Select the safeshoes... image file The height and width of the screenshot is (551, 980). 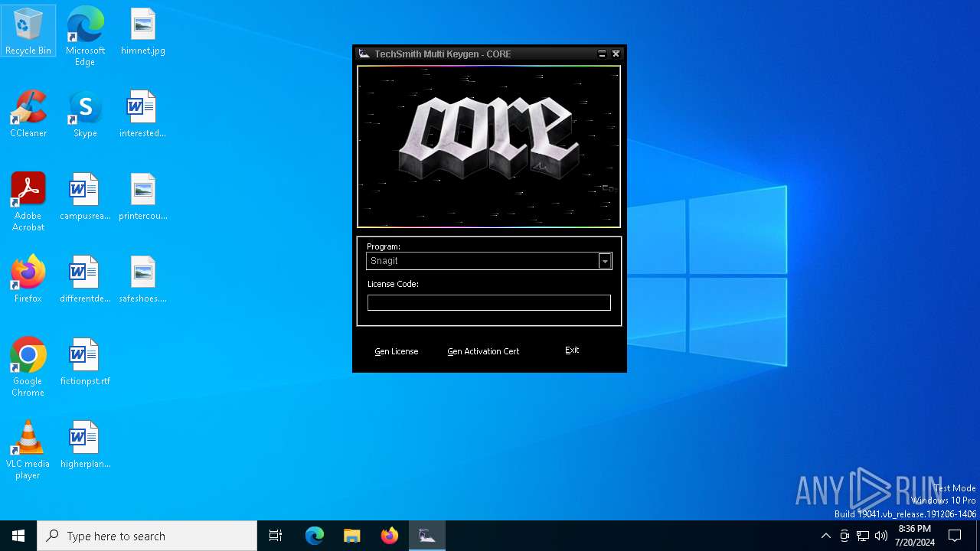143,279
